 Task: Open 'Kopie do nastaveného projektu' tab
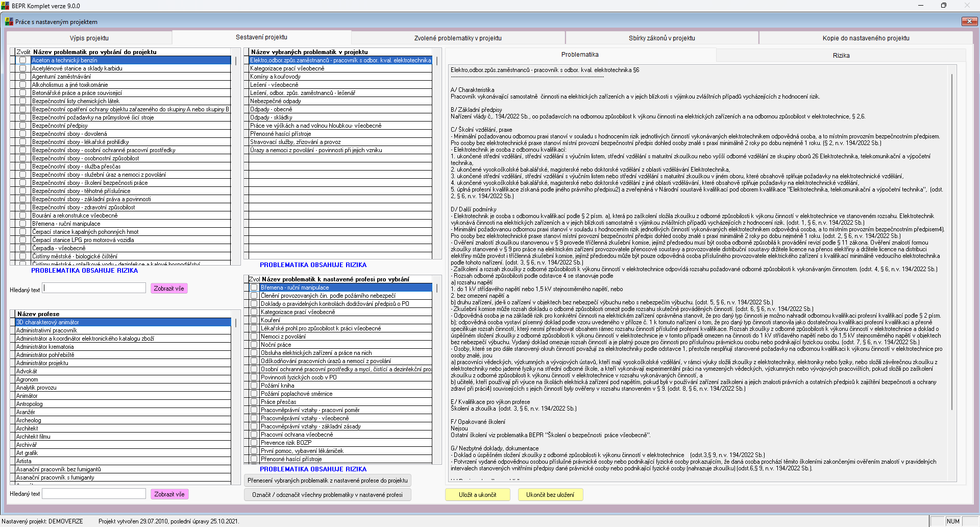pos(866,38)
